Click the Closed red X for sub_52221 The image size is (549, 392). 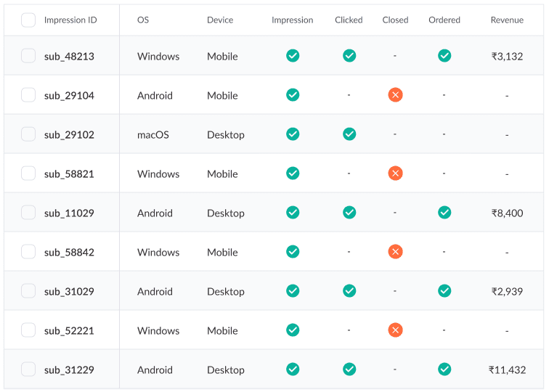pos(395,330)
